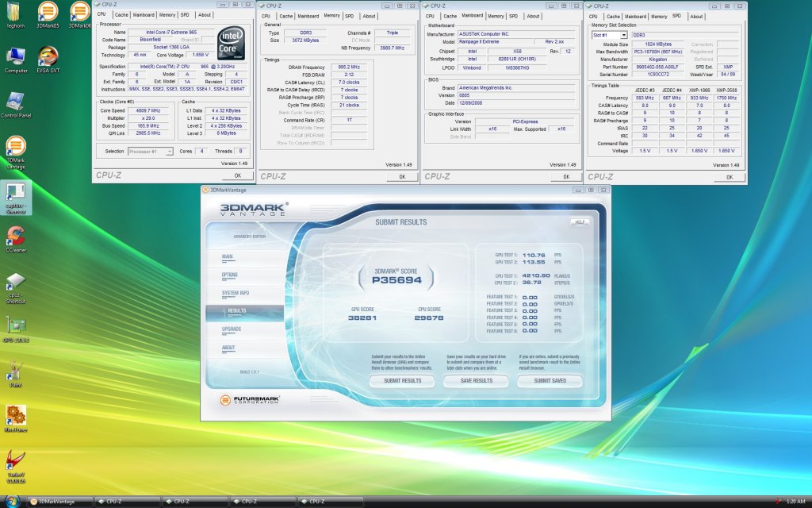Viewport: 812px width, 508px height.
Task: Click the GPU score value 38281
Action: click(362, 317)
